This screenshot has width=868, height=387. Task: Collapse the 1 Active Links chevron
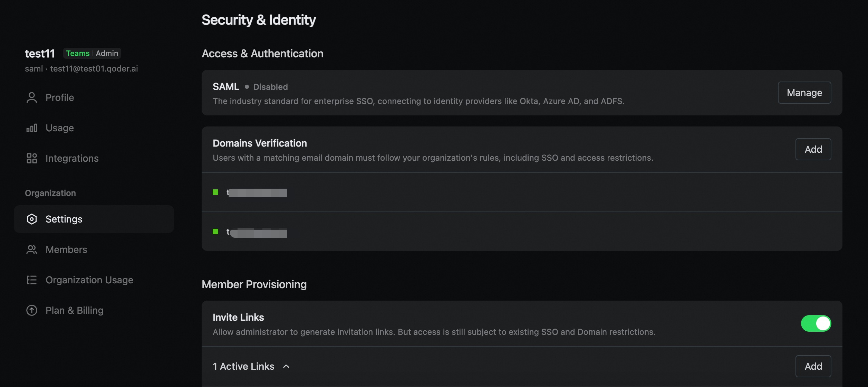click(x=286, y=366)
